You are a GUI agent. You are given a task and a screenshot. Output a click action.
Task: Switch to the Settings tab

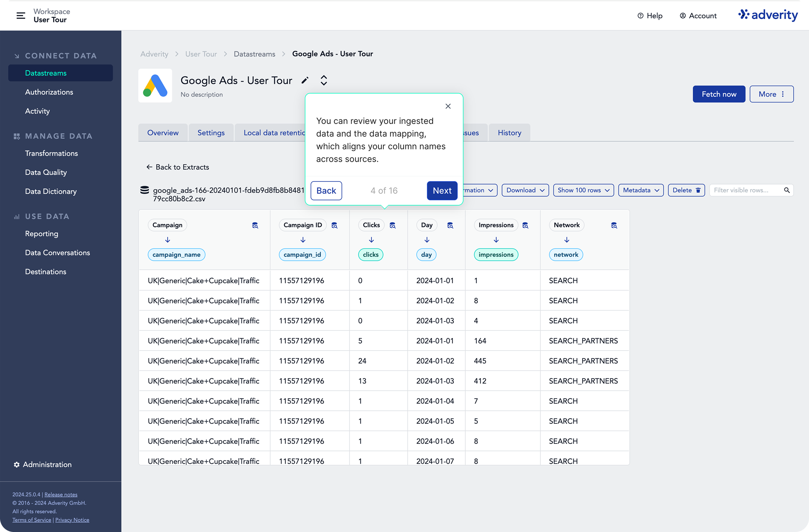pyautogui.click(x=211, y=133)
